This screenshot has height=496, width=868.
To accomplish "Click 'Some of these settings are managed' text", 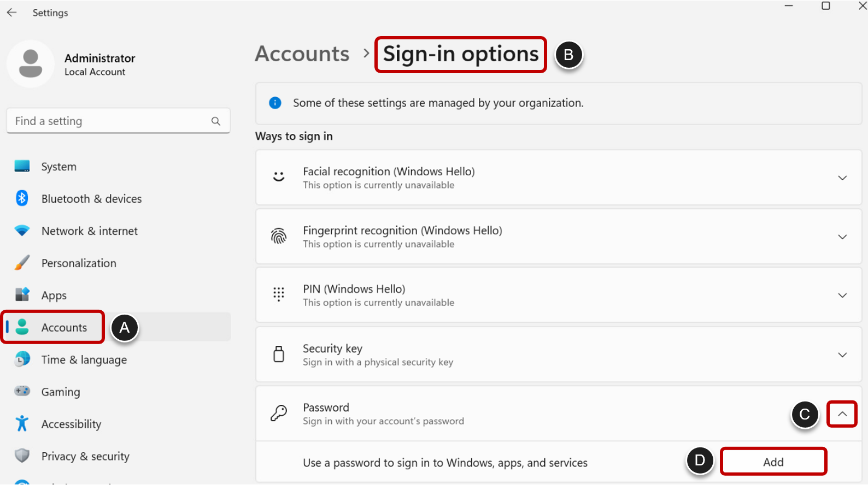I will click(x=438, y=103).
